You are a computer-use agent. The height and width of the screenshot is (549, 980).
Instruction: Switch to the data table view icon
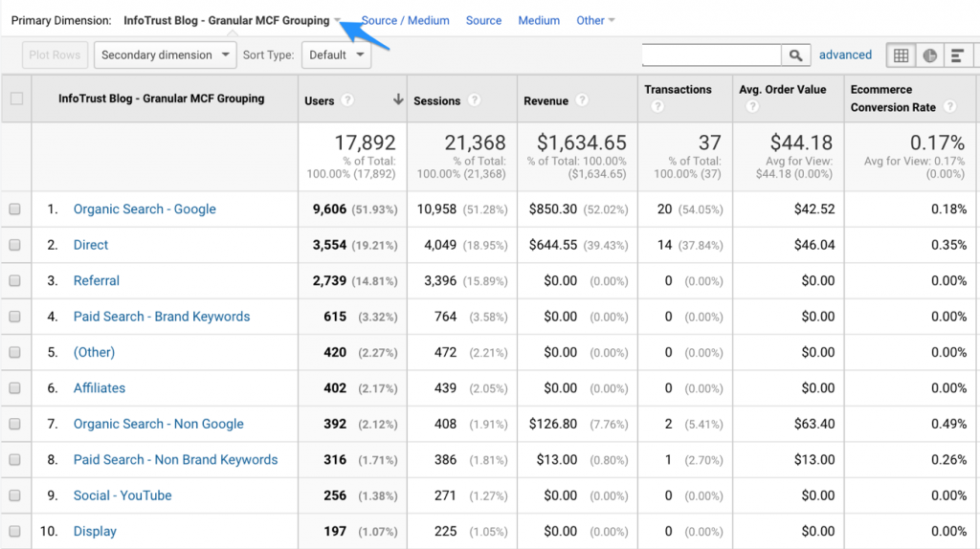click(x=901, y=55)
